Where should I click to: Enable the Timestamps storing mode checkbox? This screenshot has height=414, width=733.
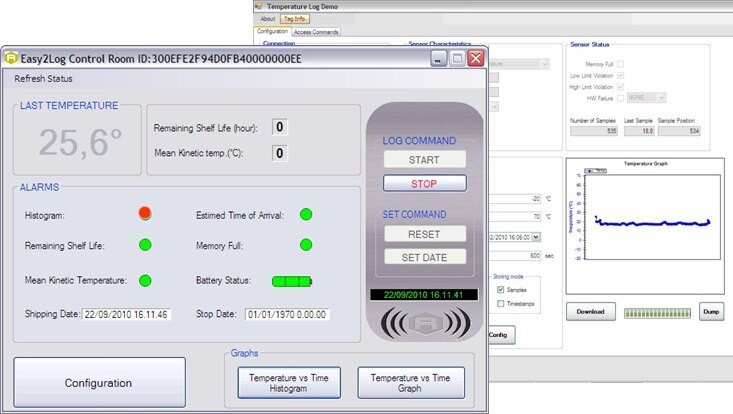500,304
